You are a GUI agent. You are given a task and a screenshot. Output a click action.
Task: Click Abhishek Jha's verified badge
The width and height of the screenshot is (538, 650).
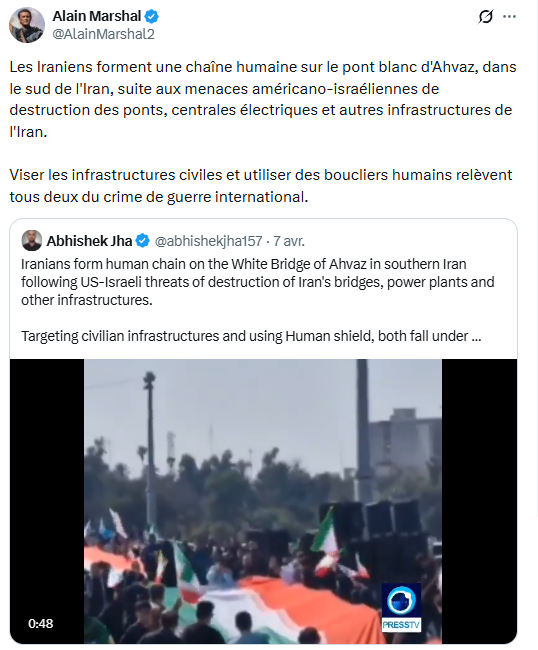143,240
